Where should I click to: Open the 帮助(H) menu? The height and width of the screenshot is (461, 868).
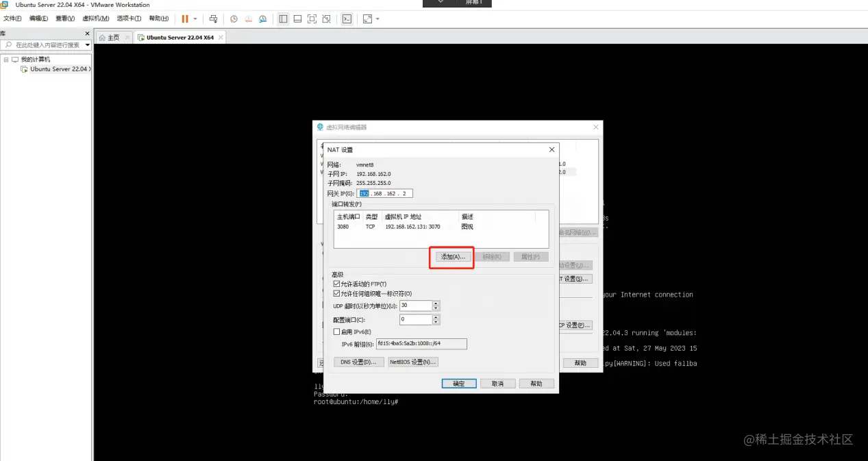(x=158, y=18)
